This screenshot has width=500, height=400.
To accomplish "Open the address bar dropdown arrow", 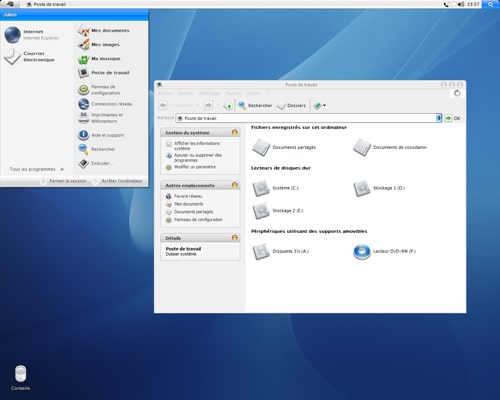I will pos(439,118).
